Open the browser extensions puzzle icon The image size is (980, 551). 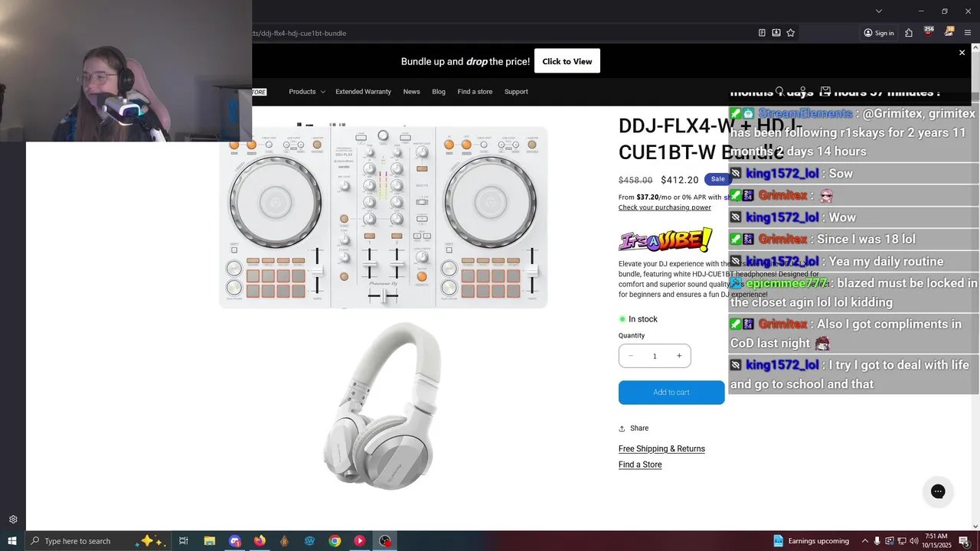909,33
